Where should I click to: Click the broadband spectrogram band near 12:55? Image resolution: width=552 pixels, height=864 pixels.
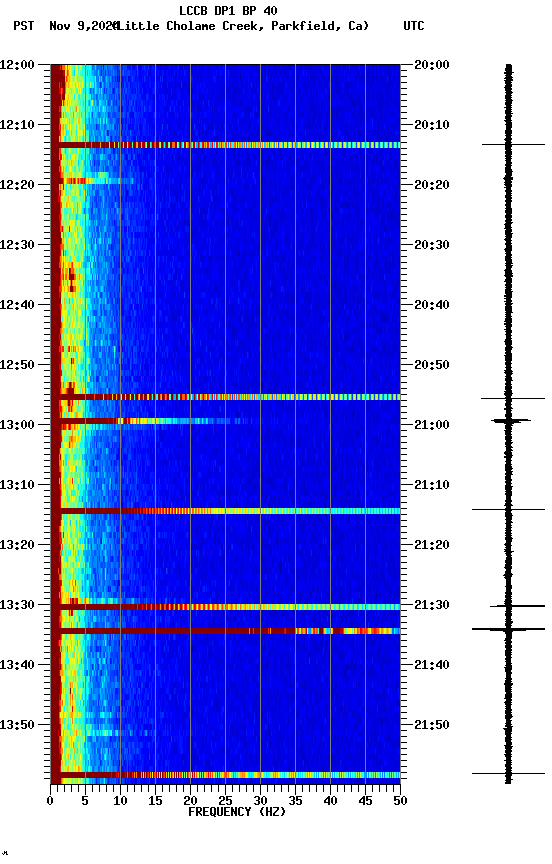coord(225,397)
